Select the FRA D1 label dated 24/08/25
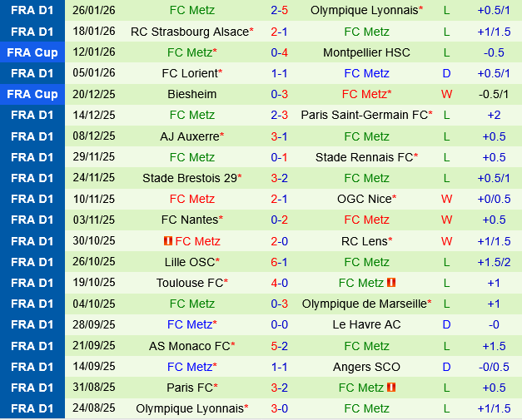The width and height of the screenshot is (522, 420). pos(32,408)
